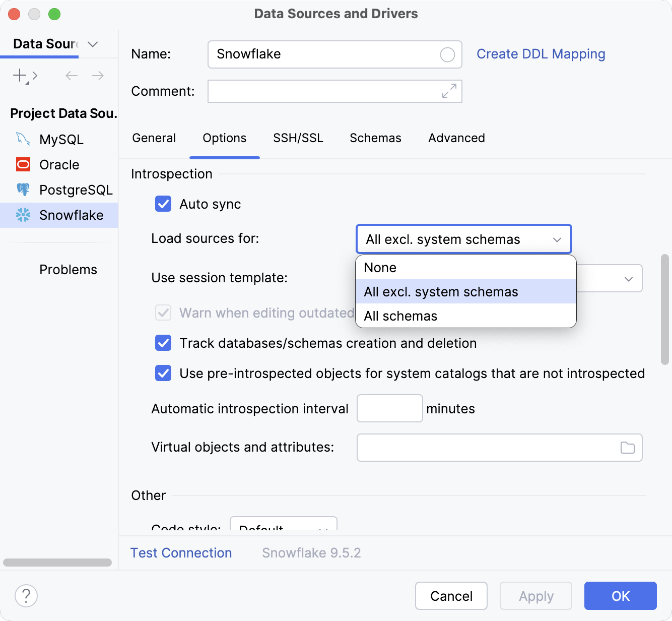Uncheck Use pre-introspected objects for system catalogs
672x621 pixels.
click(x=163, y=373)
